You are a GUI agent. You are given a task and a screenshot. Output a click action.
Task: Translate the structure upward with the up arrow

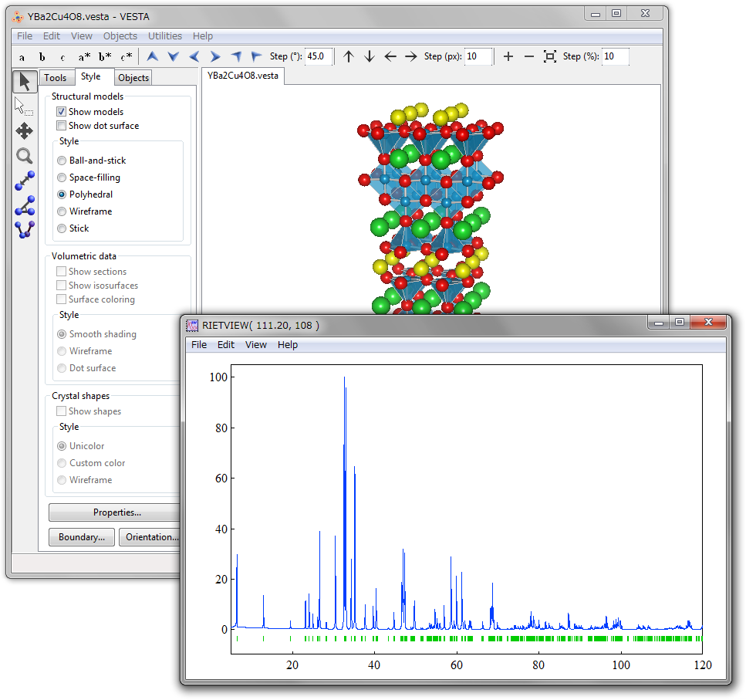(349, 56)
